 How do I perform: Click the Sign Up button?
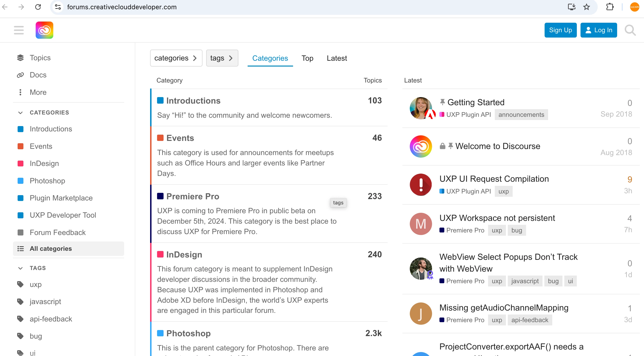tap(561, 30)
